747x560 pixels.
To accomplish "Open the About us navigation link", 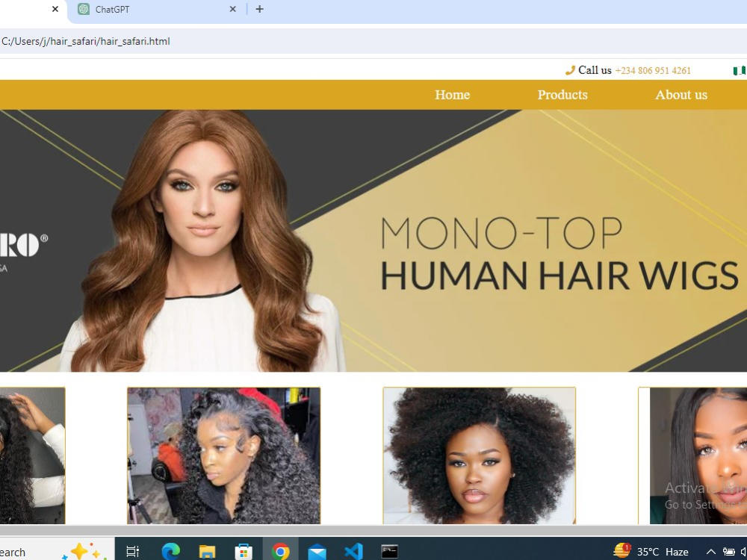I will 681,95.
